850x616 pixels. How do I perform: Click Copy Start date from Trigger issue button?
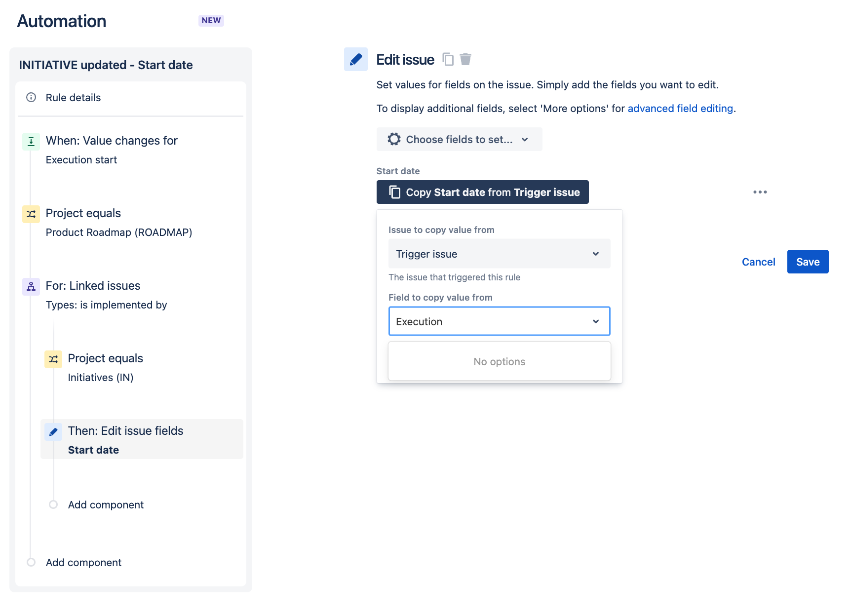(x=482, y=192)
